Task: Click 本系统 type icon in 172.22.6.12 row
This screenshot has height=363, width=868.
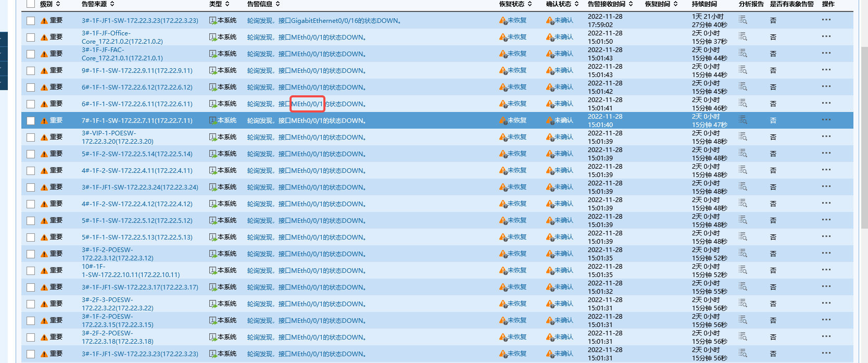Action: point(213,87)
